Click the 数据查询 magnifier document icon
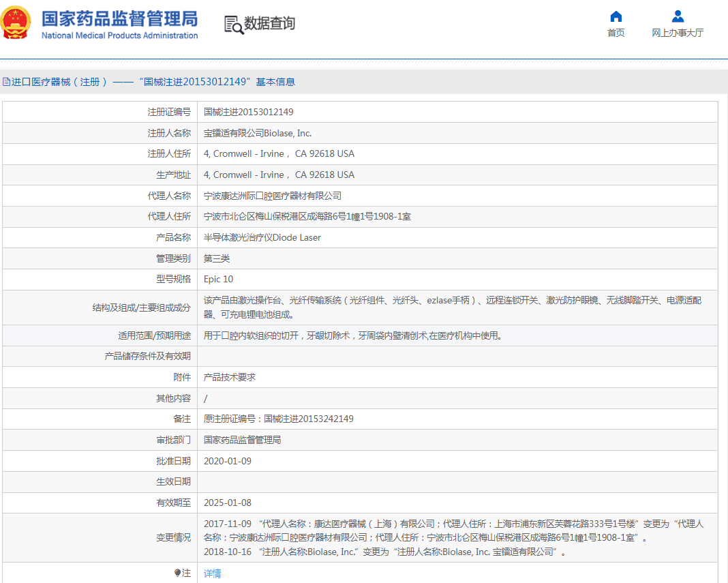The image size is (728, 583). coord(233,25)
